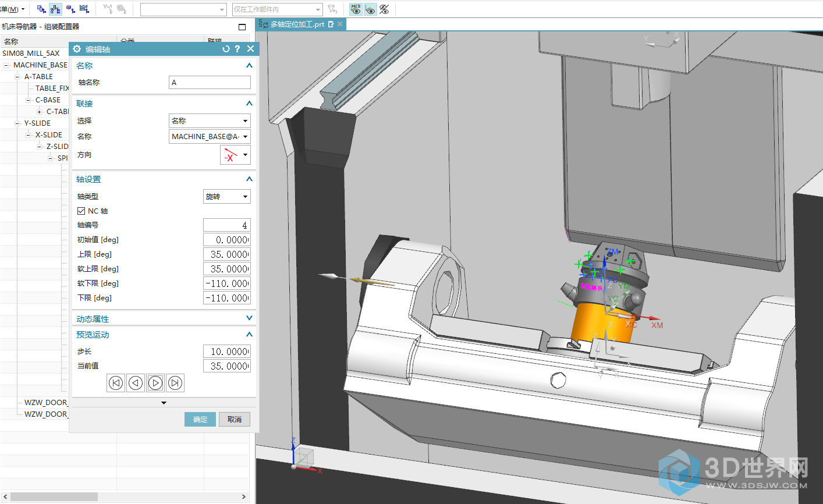Click the 名称 column header

click(x=11, y=41)
